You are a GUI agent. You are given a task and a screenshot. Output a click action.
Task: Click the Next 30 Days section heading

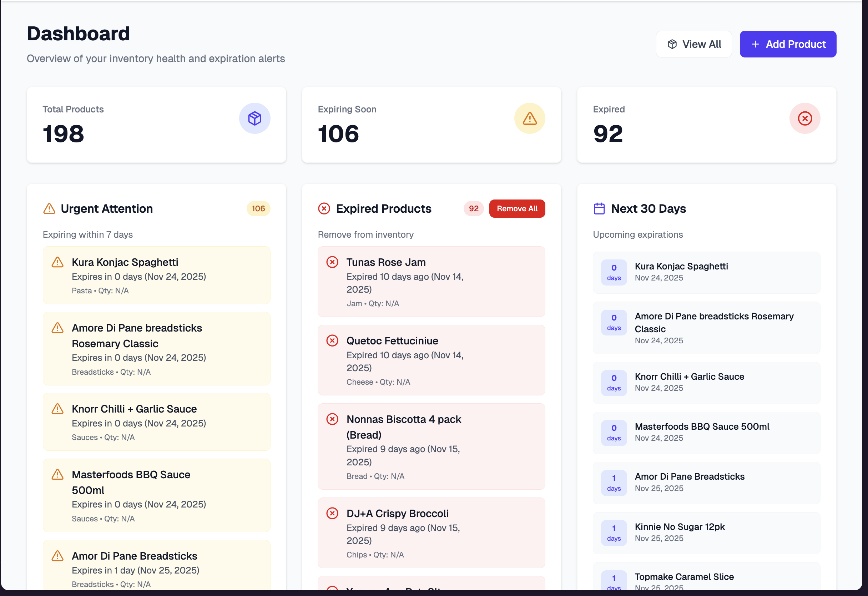649,208
